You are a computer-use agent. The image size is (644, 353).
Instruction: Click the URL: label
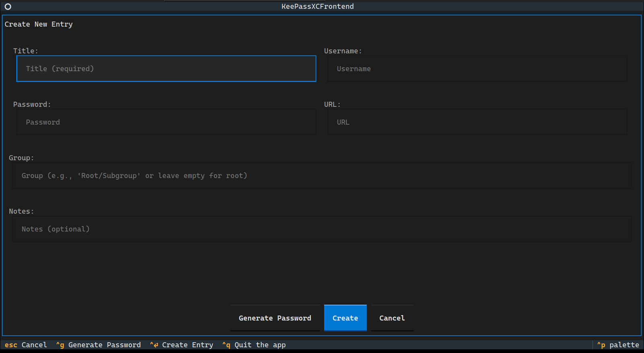click(x=332, y=104)
